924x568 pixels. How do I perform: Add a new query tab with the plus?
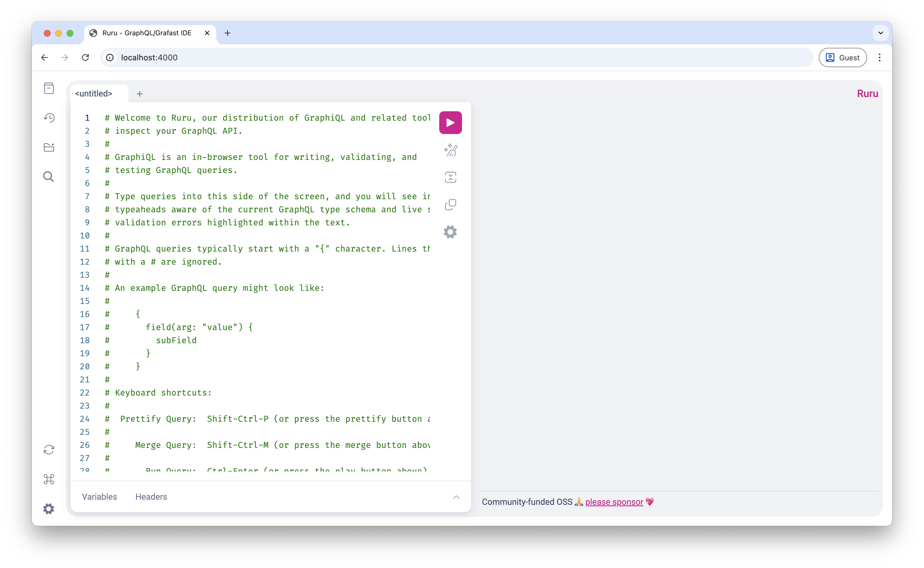140,94
